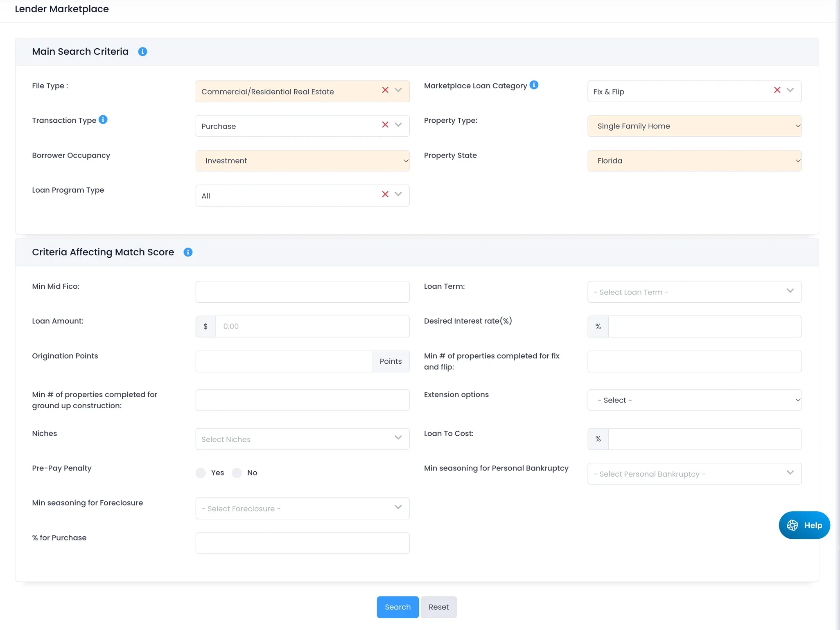Open the Select Loan Term dropdown
Viewport: 840px width, 630px height.
[694, 292]
